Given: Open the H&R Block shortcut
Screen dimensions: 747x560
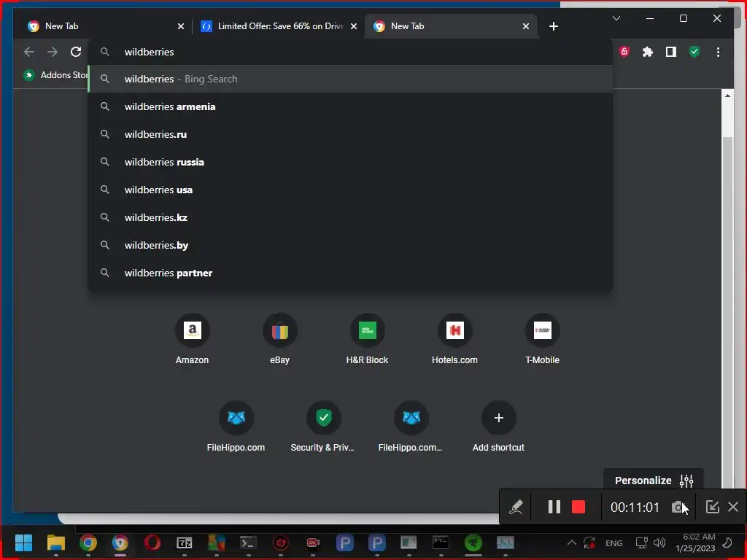Looking at the screenshot, I should pyautogui.click(x=367, y=339).
